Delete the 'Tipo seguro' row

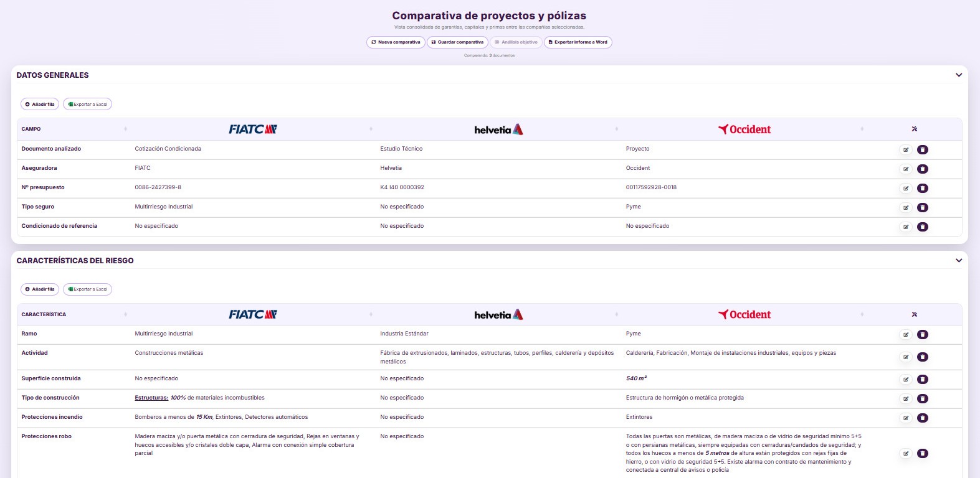point(923,208)
